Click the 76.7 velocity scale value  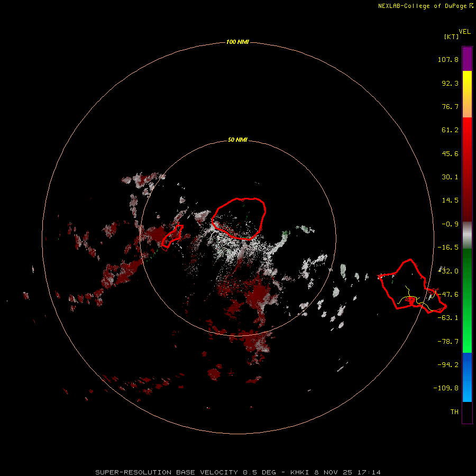(450, 106)
